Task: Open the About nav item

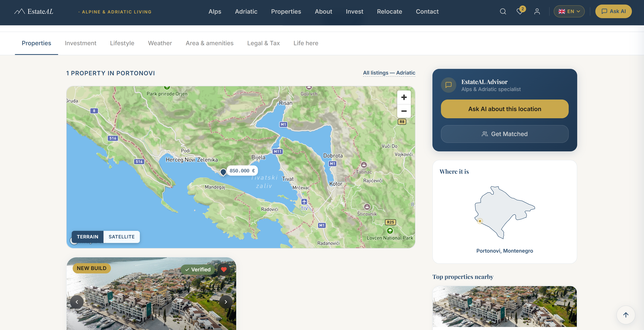Action: [x=323, y=12]
